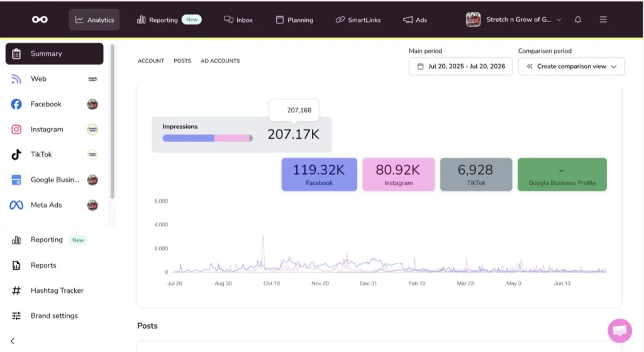Viewport: 644px width, 352px height.
Task: Click Meta Ads row account avatar
Action: click(x=92, y=205)
